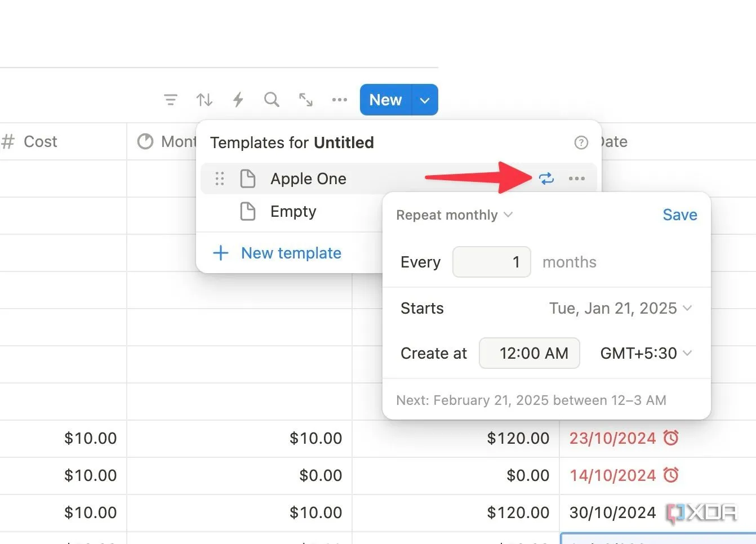The height and width of the screenshot is (544, 756).
Task: Click Save in repeat settings
Action: pyautogui.click(x=679, y=215)
